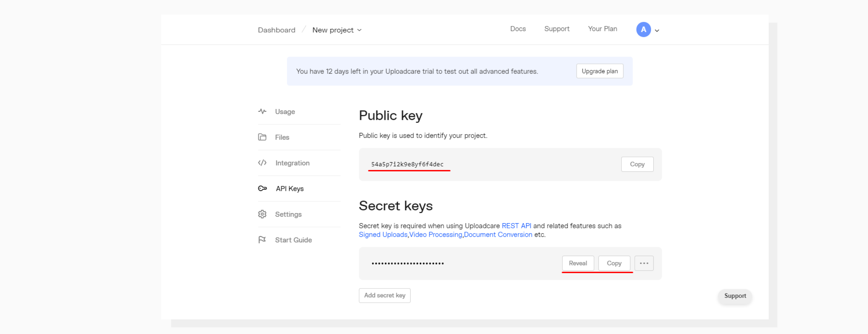Open the account menu chevron

pyautogui.click(x=657, y=31)
